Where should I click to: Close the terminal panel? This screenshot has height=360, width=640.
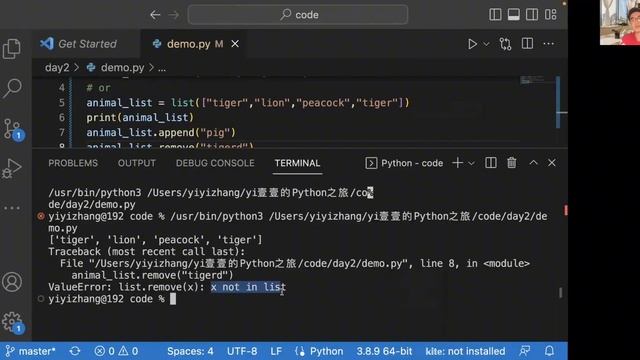tap(552, 163)
